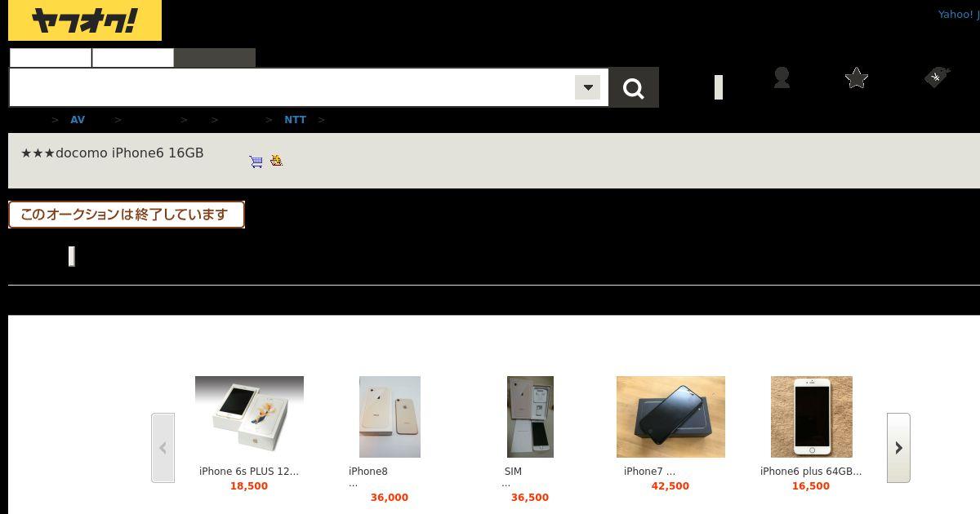The width and height of the screenshot is (980, 514).
Task: Open the iPhone 6s PLUS thumbnail
Action: 249,417
